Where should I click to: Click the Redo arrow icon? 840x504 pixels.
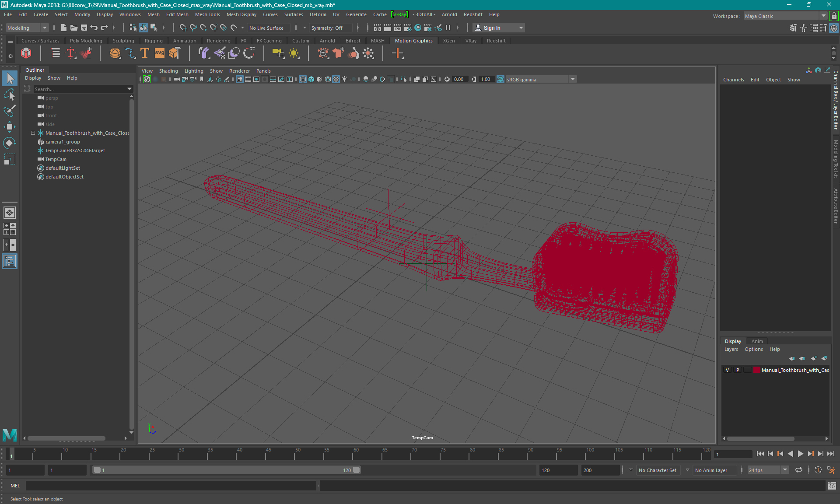pyautogui.click(x=104, y=28)
